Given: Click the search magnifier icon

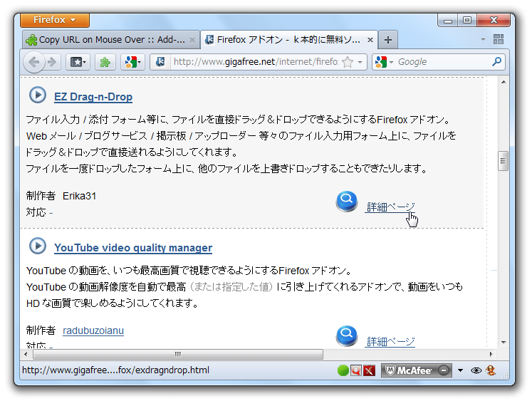Looking at the screenshot, I should click(x=496, y=62).
